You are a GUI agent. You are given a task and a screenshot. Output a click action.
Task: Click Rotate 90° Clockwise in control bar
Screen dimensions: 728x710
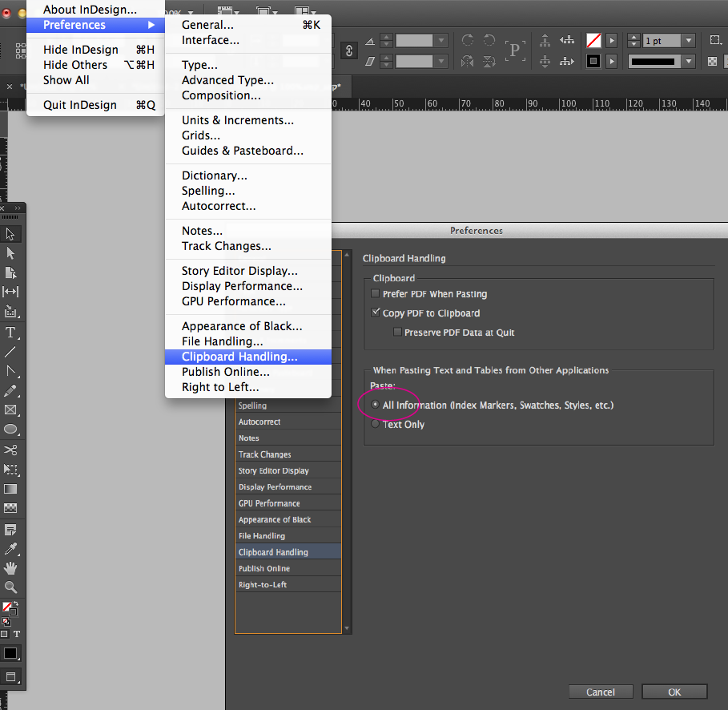pyautogui.click(x=468, y=40)
